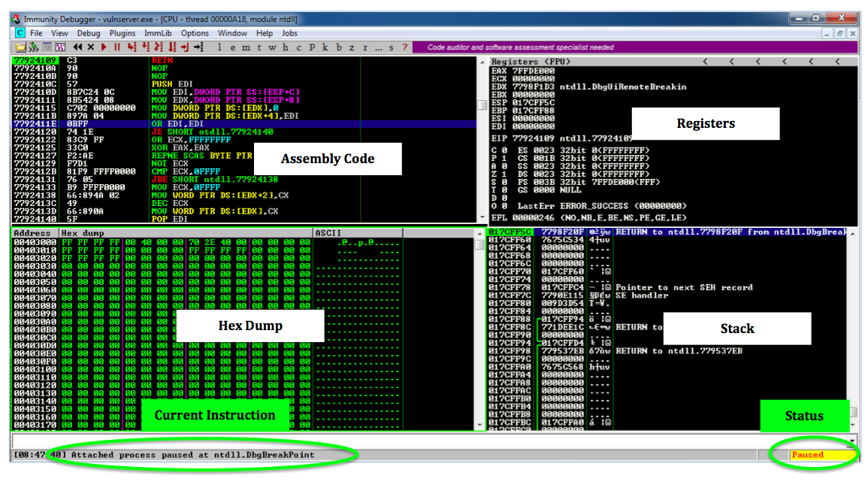Open the File menu

pyautogui.click(x=37, y=33)
